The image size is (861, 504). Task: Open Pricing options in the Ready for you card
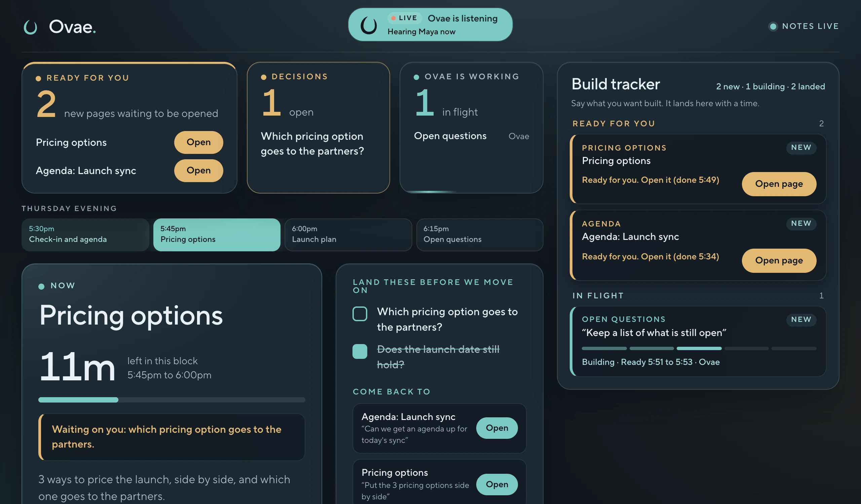[x=198, y=142]
